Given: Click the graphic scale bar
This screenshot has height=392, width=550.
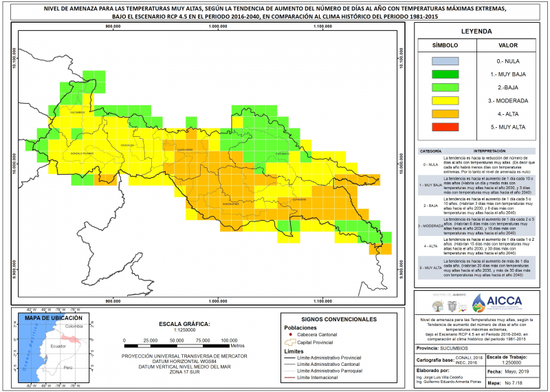Looking at the screenshot, I should click(177, 346).
